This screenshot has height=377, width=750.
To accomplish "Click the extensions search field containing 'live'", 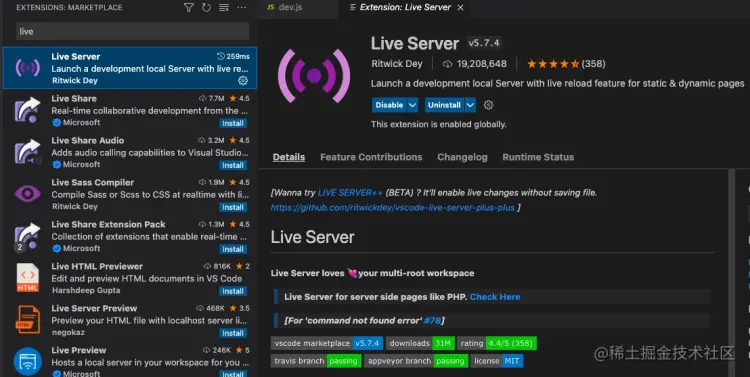I will click(132, 32).
